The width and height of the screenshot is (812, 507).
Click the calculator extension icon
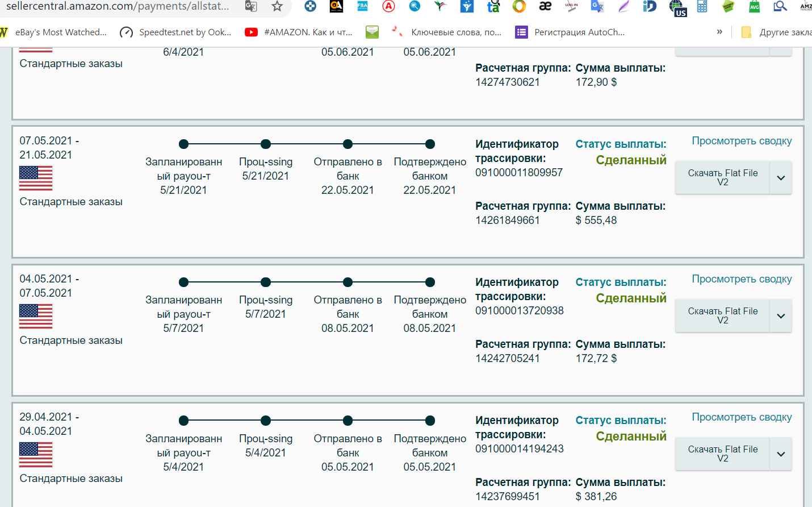[702, 6]
